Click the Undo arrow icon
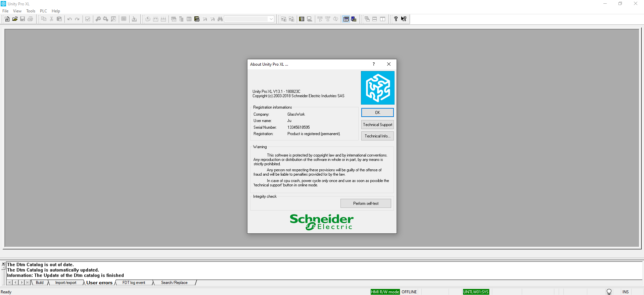This screenshot has width=644, height=295. pyautogui.click(x=70, y=19)
